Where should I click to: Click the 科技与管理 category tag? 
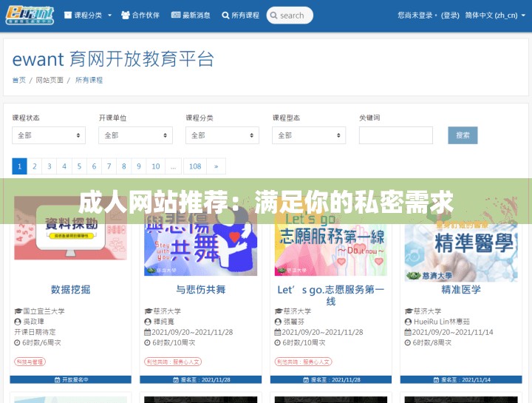pyautogui.click(x=30, y=362)
